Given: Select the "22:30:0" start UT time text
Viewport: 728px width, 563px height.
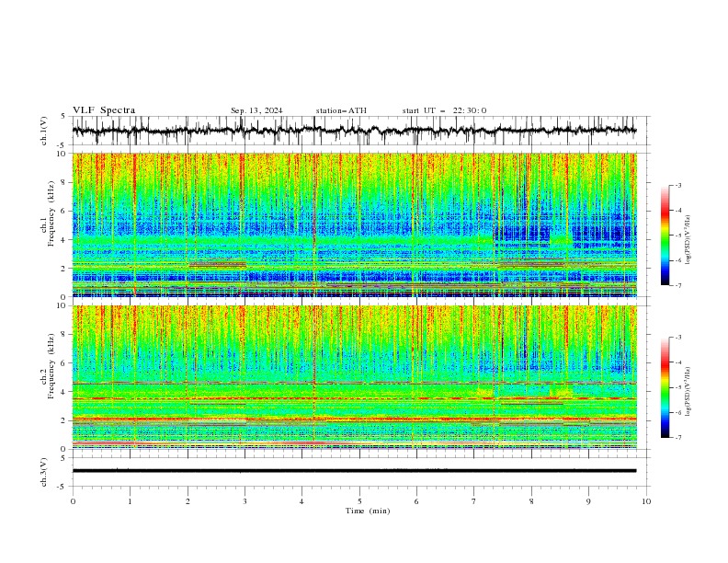Looking at the screenshot, I should [470, 110].
